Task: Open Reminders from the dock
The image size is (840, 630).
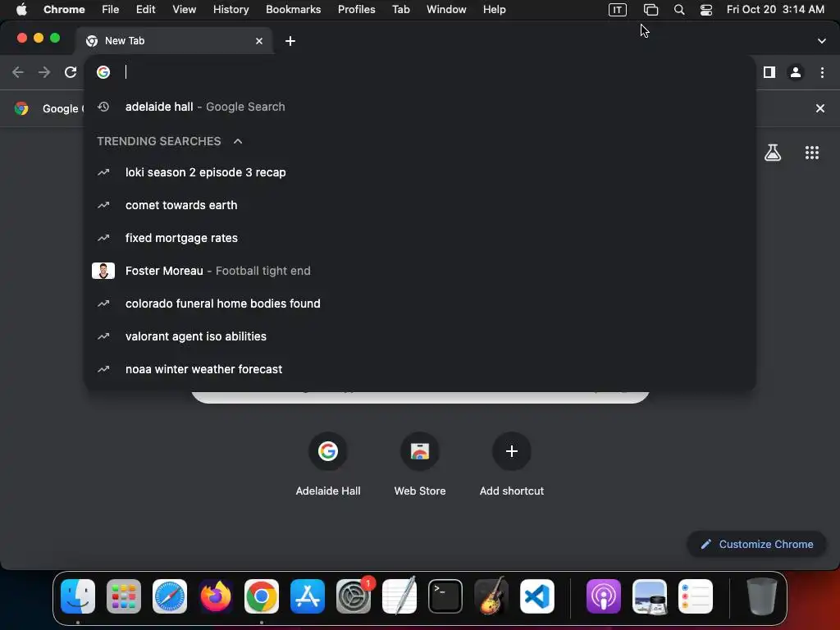Action: pos(696,596)
